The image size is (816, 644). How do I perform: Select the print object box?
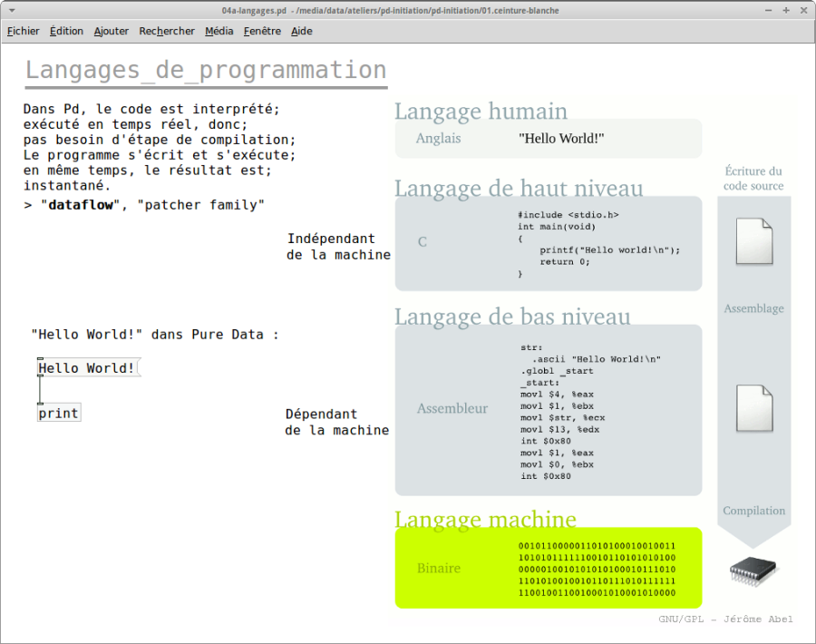[x=58, y=414]
